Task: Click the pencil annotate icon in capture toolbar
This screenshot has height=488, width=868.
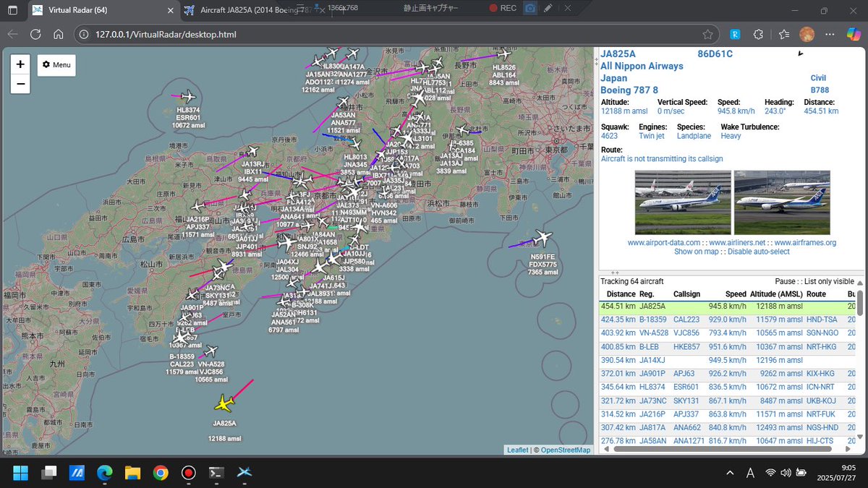Action: tap(549, 8)
